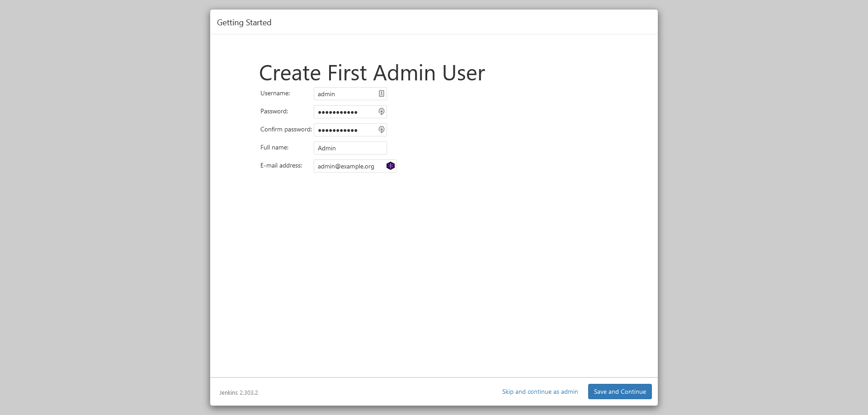Image resolution: width=868 pixels, height=415 pixels.
Task: Click the E-mail address label
Action: click(281, 165)
